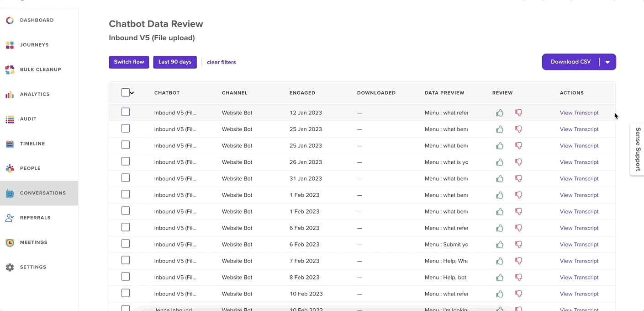View Transcript for 8 Feb 2023 row
The image size is (644, 311).
(579, 277)
